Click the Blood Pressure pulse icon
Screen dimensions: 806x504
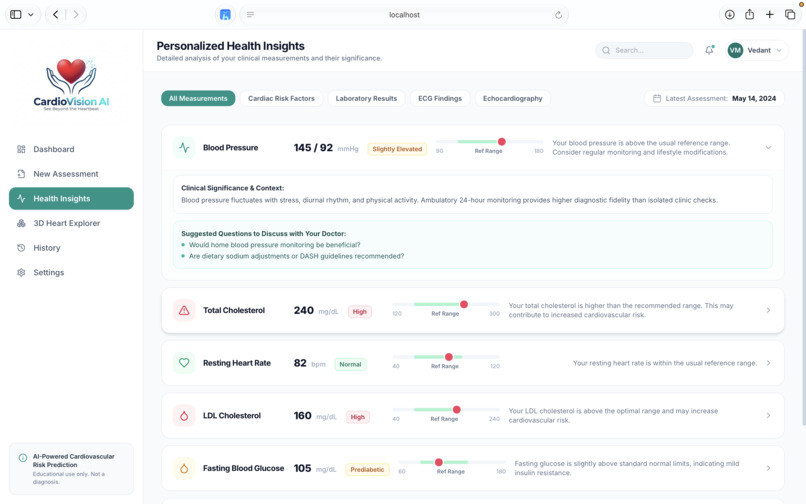pyautogui.click(x=184, y=148)
